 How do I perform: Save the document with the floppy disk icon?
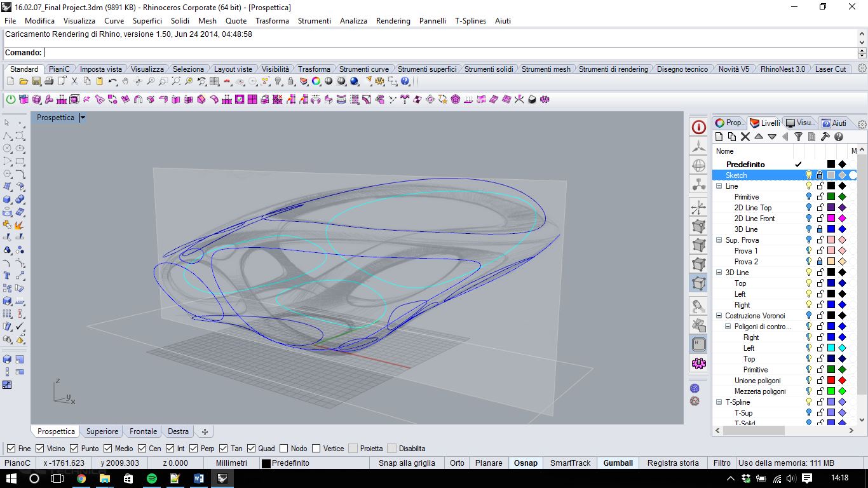(36, 81)
